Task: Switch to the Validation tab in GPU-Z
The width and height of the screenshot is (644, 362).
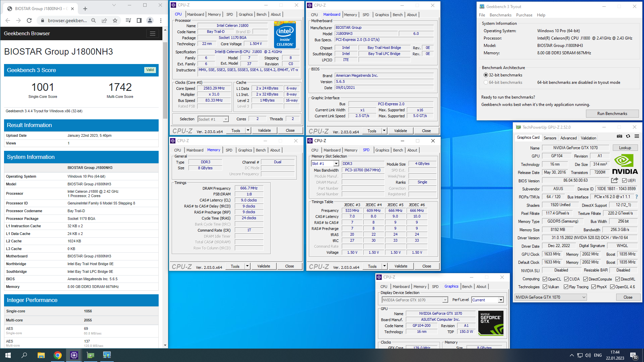Action: 588,138
